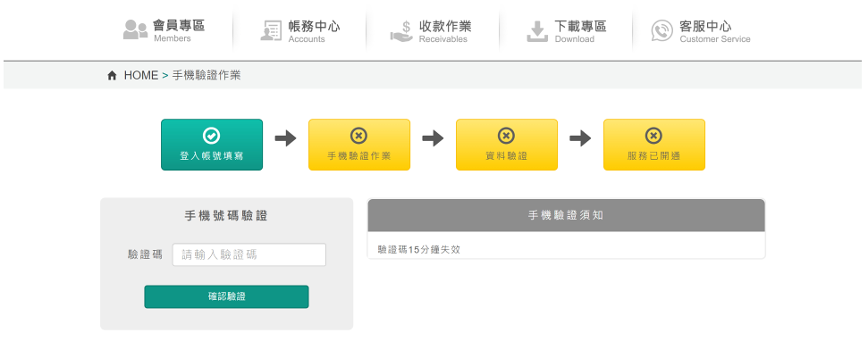Click the Members people icon
Screen dimensions: 868x341
click(x=135, y=29)
